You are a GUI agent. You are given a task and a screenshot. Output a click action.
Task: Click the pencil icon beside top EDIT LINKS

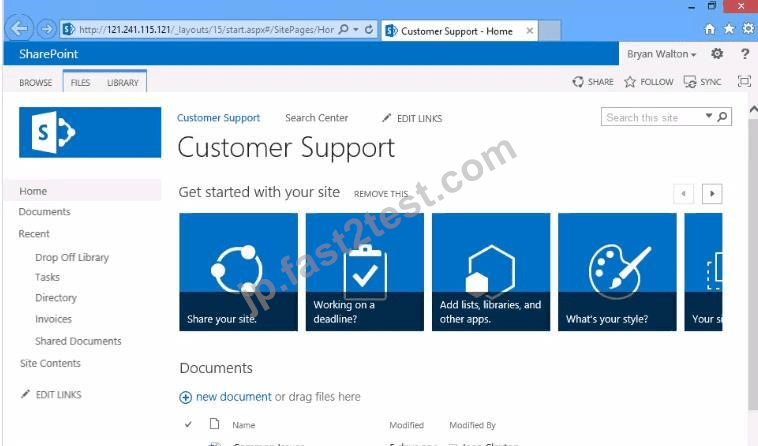[386, 117]
